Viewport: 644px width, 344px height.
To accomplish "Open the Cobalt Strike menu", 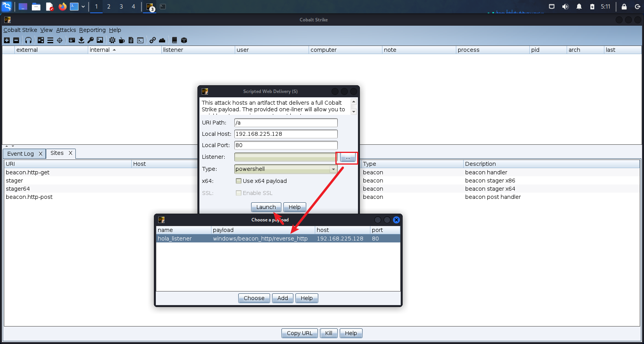I will coord(20,30).
